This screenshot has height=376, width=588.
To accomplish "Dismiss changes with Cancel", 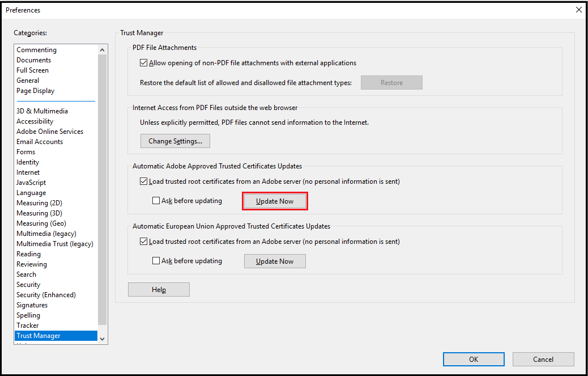I will (x=543, y=359).
